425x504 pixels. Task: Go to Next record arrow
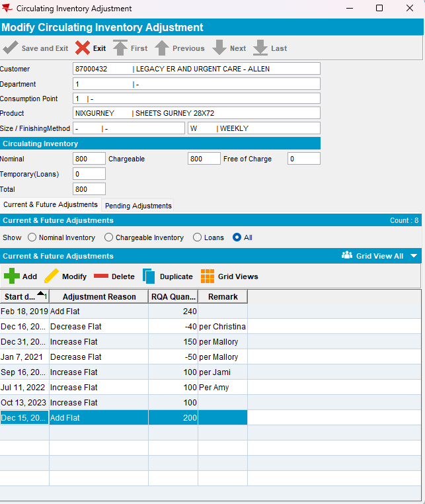(x=219, y=48)
